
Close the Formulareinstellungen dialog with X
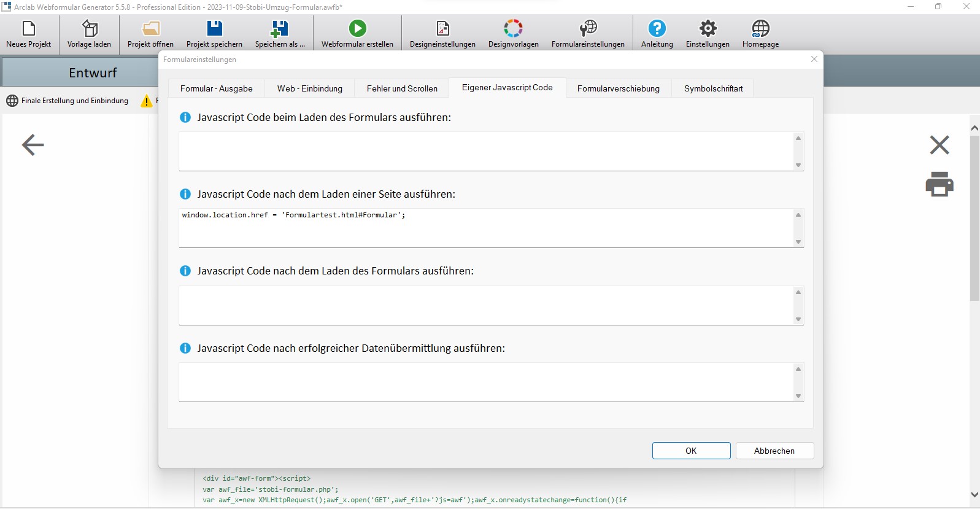pyautogui.click(x=814, y=59)
